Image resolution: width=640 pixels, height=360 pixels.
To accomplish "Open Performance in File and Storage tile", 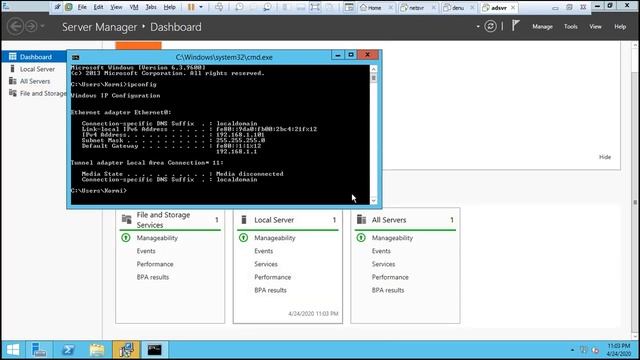I will tap(155, 264).
